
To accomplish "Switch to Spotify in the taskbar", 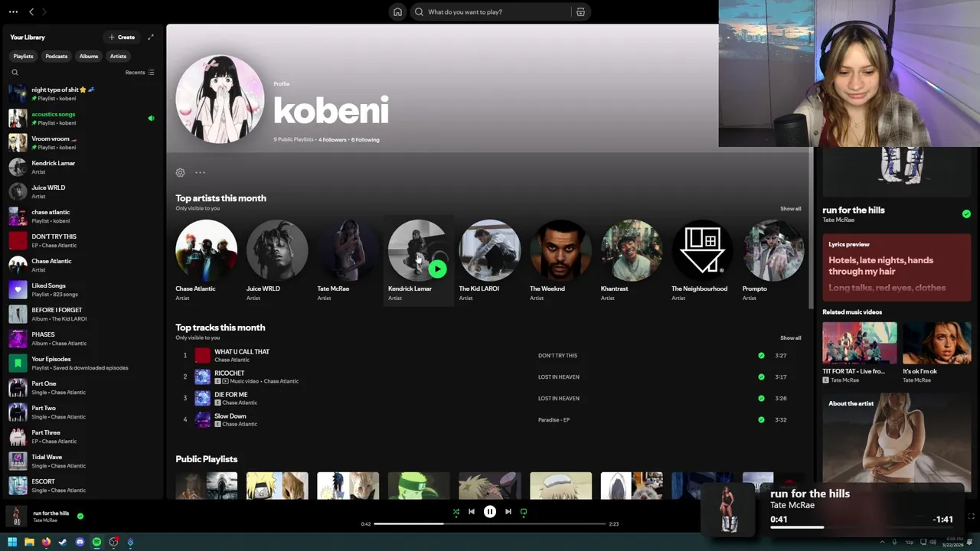I will [x=96, y=542].
